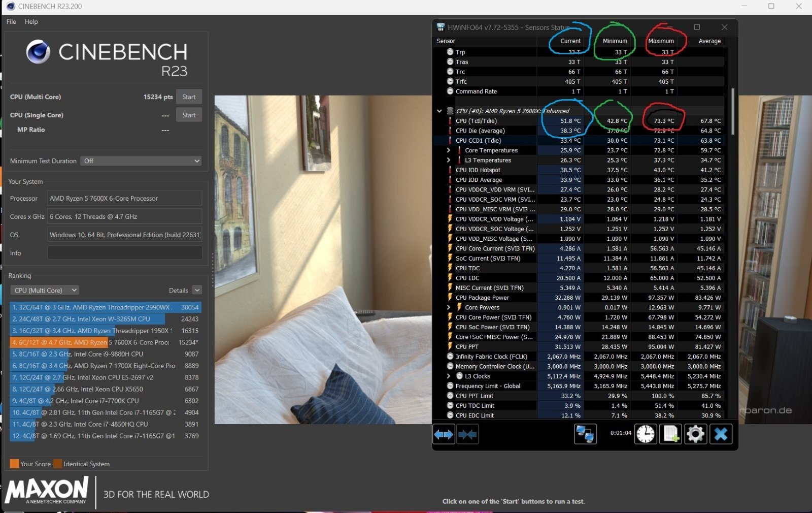The width and height of the screenshot is (812, 513).
Task: Open the Minimum Test Duration dropdown
Action: coord(142,161)
